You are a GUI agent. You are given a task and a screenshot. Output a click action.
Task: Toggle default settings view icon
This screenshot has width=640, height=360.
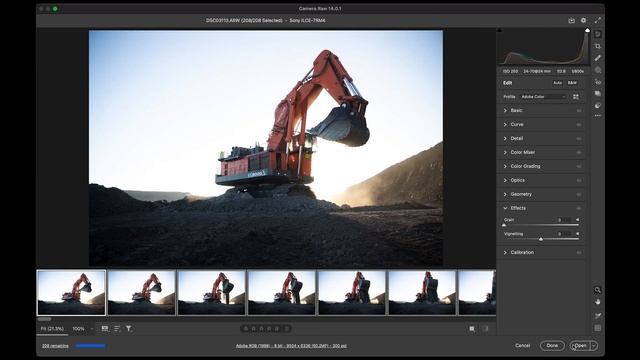click(x=485, y=329)
